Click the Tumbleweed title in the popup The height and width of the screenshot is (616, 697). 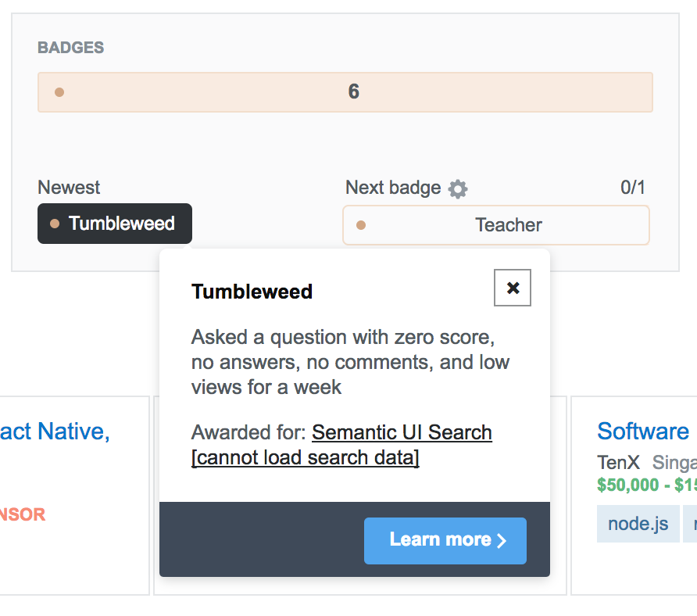click(x=252, y=292)
